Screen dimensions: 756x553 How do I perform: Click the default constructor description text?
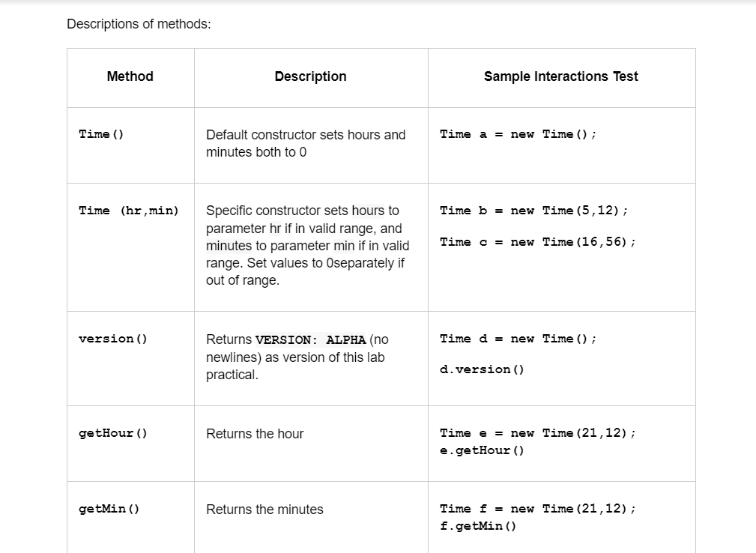click(x=305, y=143)
